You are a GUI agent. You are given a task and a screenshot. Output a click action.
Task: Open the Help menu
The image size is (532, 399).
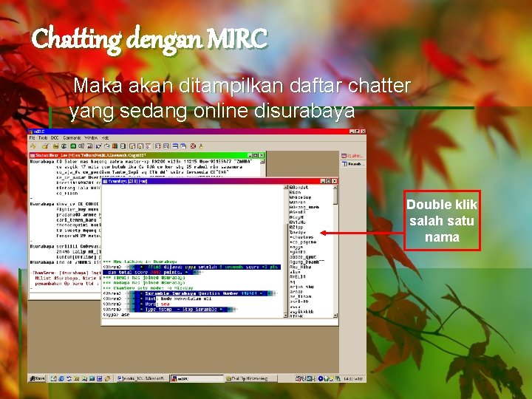pos(105,137)
